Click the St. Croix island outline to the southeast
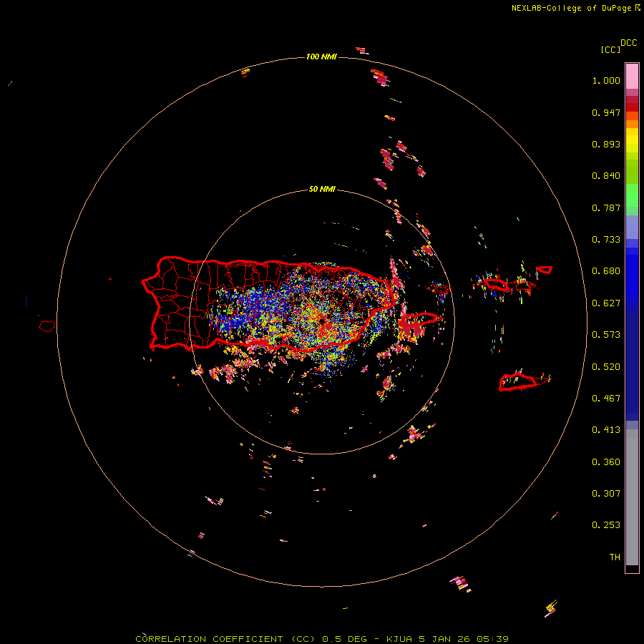Screen dimensions: 644x644 (x=518, y=381)
